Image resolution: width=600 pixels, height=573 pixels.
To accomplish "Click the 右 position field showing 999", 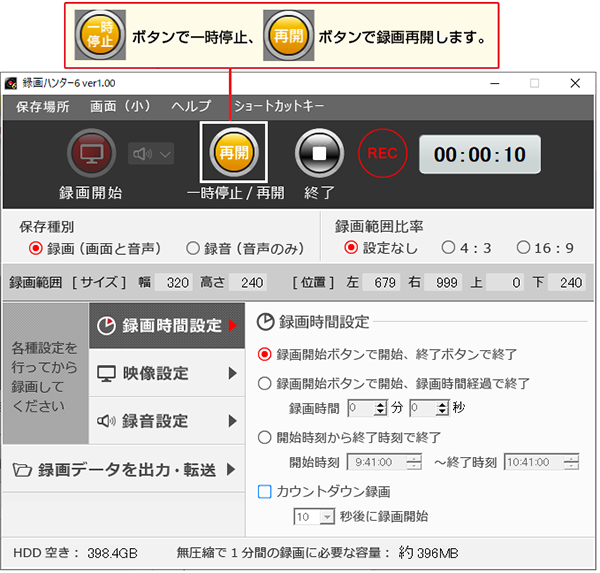I will [443, 283].
